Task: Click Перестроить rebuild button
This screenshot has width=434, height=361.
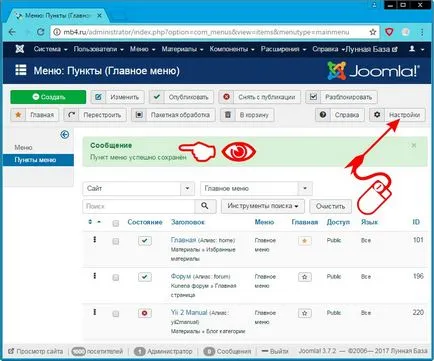Action: [x=95, y=115]
